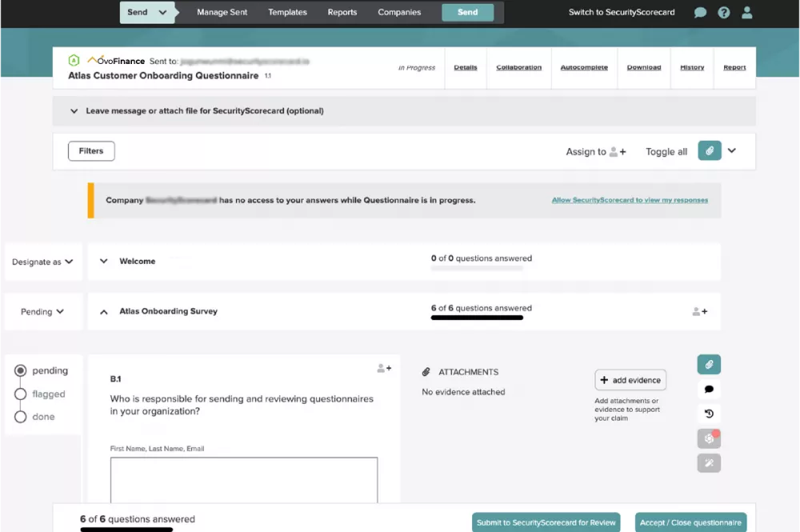Click the assign person icon on question B.1
800x532 pixels.
[384, 369]
